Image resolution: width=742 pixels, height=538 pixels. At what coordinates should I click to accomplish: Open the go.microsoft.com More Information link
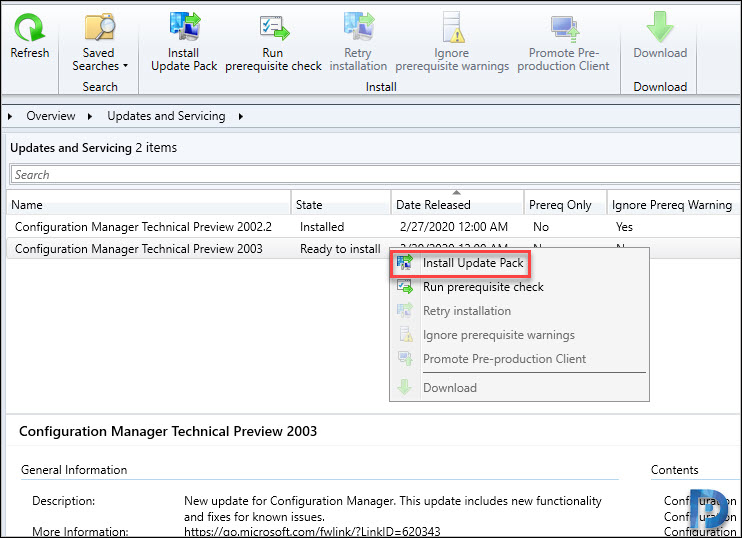tap(312, 531)
